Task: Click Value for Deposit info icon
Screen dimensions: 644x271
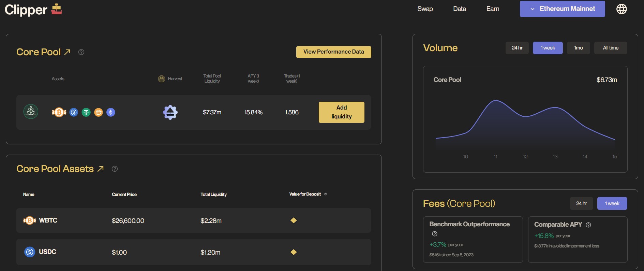Action: click(326, 194)
